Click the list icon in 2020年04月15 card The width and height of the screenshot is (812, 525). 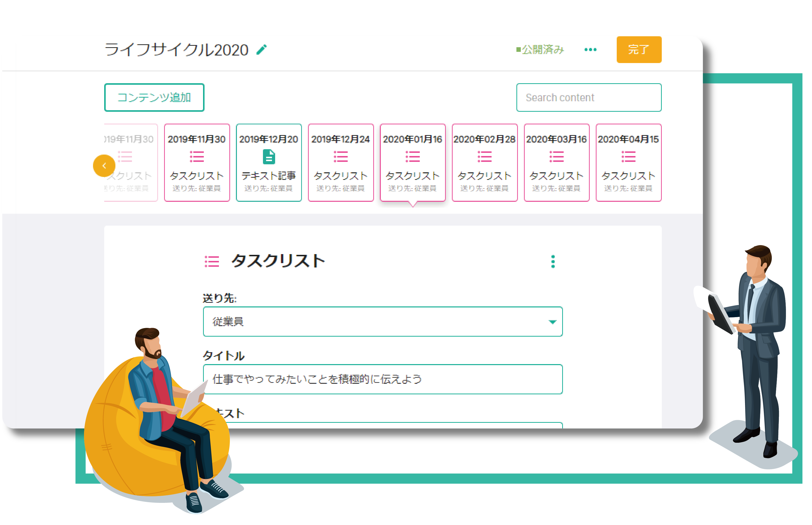[628, 157]
